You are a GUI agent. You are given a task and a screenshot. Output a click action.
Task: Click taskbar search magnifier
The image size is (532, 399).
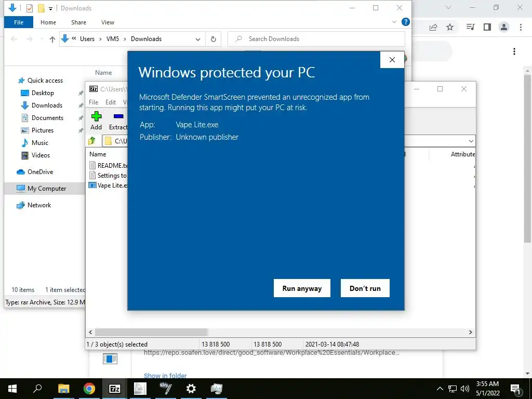pos(37,389)
